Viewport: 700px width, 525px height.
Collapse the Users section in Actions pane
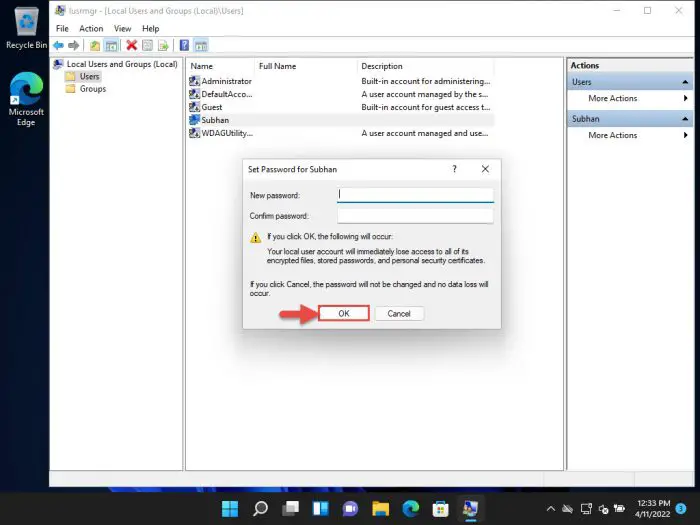point(685,82)
